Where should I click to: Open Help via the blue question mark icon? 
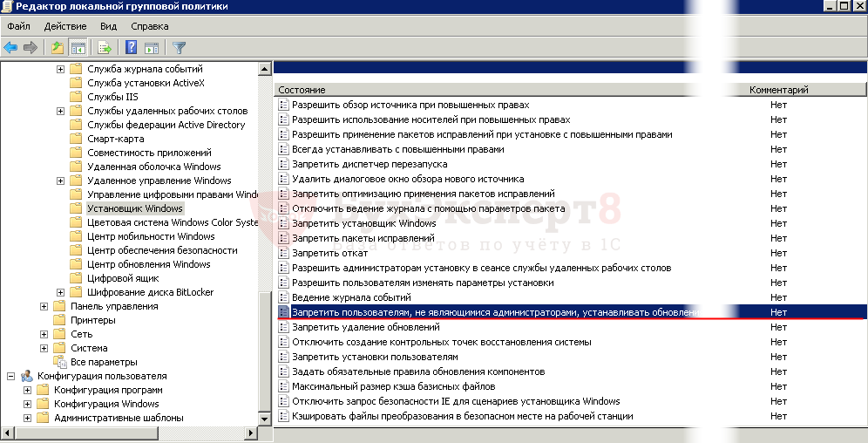[132, 47]
